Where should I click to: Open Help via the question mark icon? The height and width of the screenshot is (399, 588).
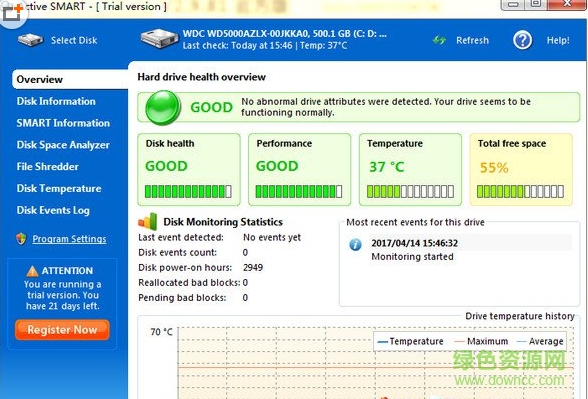[x=522, y=40]
